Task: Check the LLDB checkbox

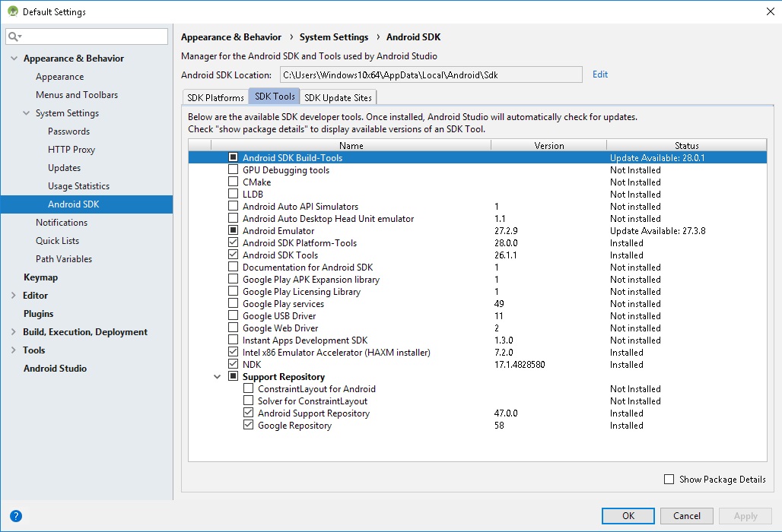Action: coord(233,194)
